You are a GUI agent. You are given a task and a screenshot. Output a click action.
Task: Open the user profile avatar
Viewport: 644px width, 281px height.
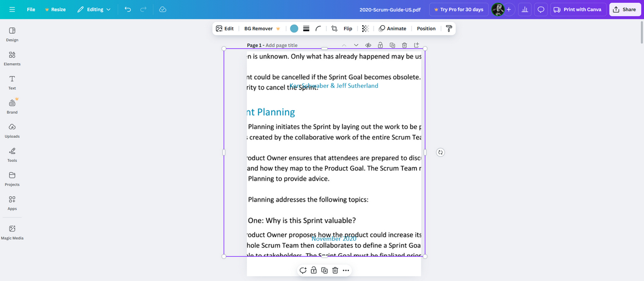tap(499, 9)
